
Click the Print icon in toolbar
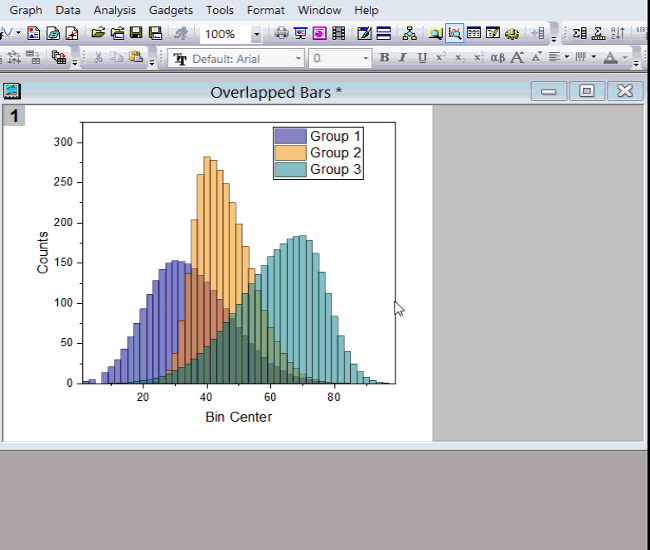[282, 34]
